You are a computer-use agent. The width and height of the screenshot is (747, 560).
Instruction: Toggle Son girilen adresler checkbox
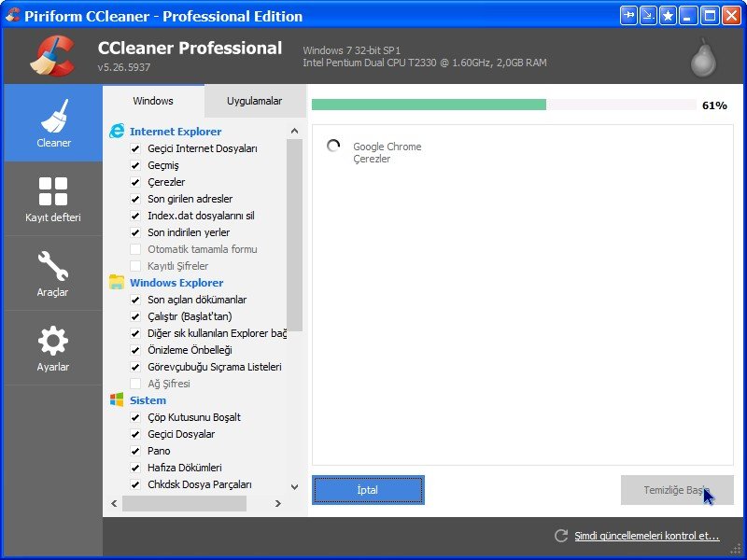coord(135,199)
